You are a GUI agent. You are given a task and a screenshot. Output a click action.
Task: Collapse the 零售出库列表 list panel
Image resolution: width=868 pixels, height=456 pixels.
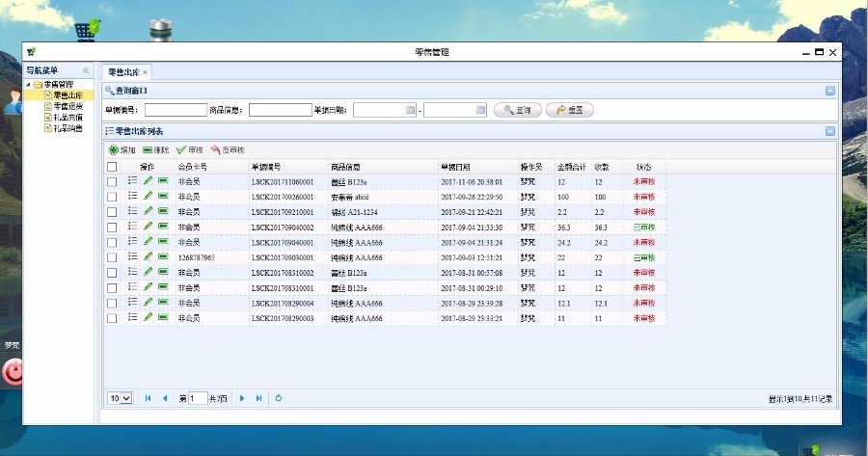(829, 131)
